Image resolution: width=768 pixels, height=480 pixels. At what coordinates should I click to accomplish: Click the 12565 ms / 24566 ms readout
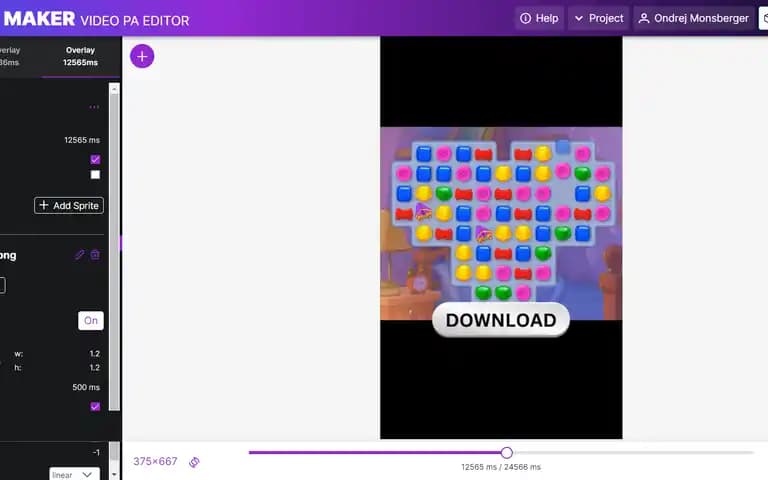click(501, 467)
